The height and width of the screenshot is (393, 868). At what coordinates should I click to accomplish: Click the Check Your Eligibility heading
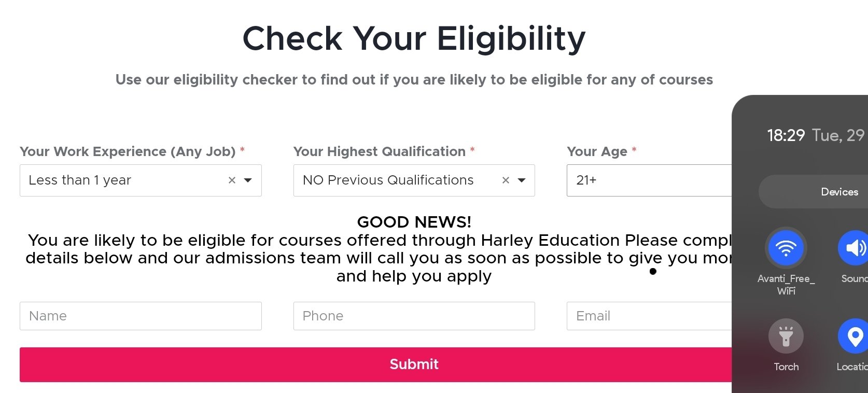click(414, 39)
